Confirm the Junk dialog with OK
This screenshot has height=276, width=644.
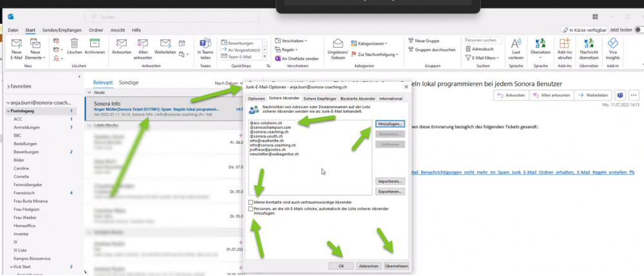pyautogui.click(x=341, y=266)
